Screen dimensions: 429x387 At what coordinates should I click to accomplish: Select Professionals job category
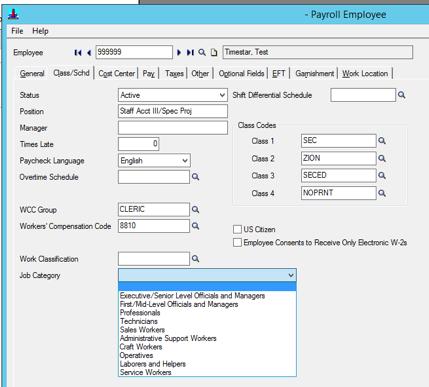(207, 313)
